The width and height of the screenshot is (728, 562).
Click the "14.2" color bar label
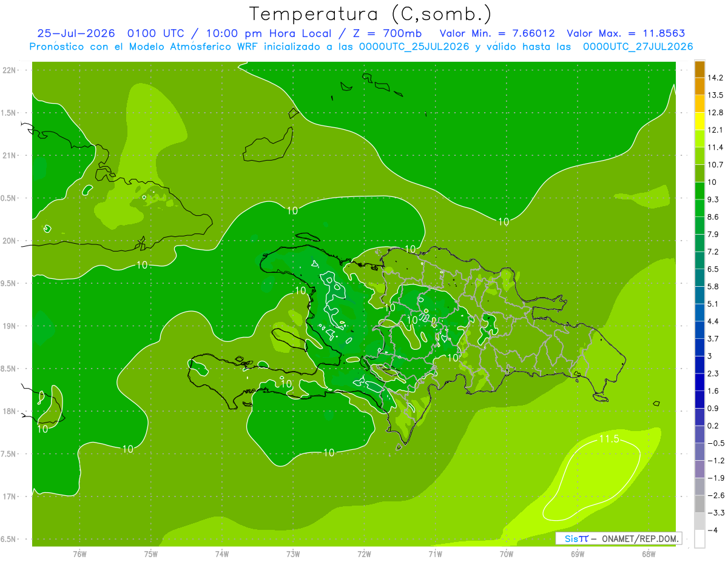click(715, 78)
